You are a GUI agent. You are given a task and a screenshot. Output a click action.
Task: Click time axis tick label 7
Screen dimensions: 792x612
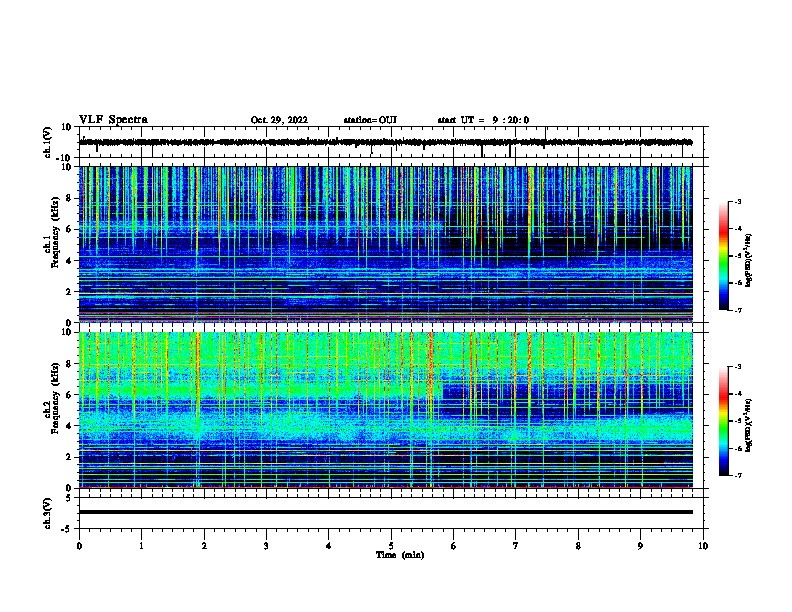(x=516, y=546)
